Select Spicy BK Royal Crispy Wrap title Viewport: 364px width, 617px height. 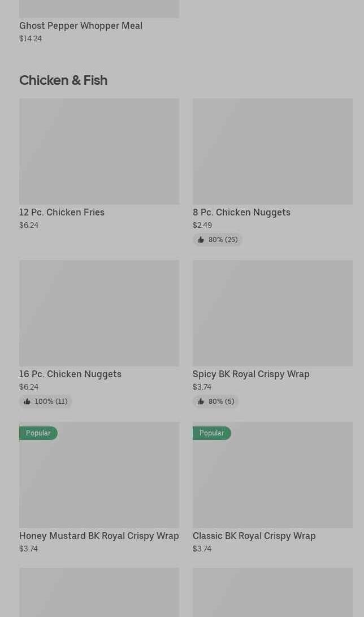[251, 374]
